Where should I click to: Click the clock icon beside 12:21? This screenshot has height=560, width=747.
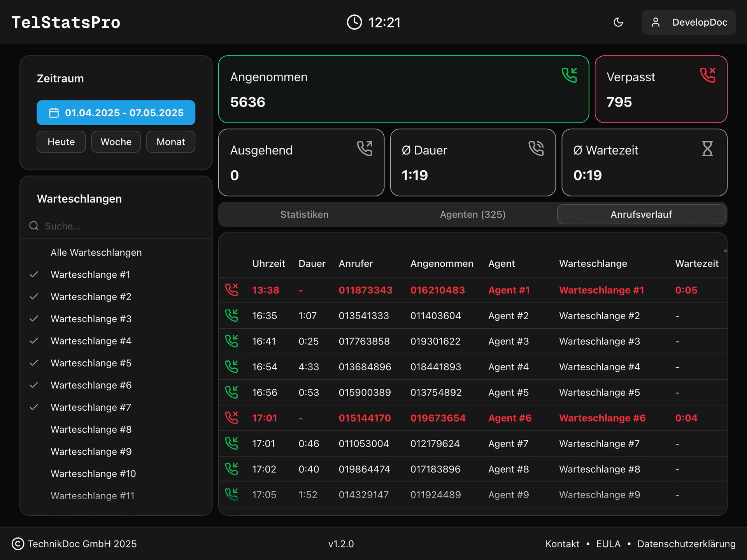pos(354,22)
